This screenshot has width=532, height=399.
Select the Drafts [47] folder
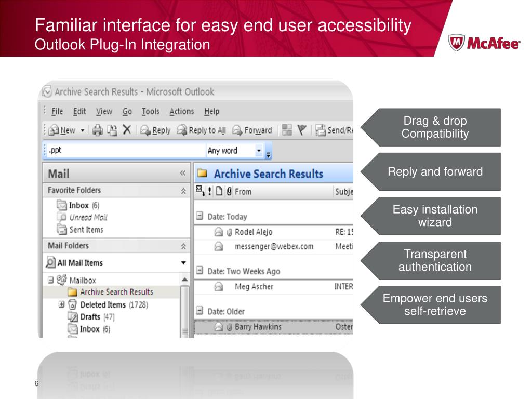tap(91, 317)
